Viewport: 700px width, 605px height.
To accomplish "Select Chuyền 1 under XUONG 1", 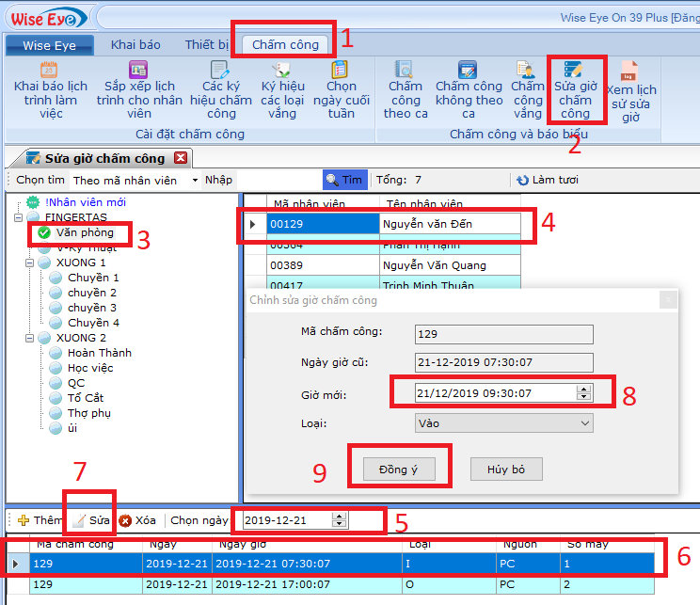I will coord(93,278).
